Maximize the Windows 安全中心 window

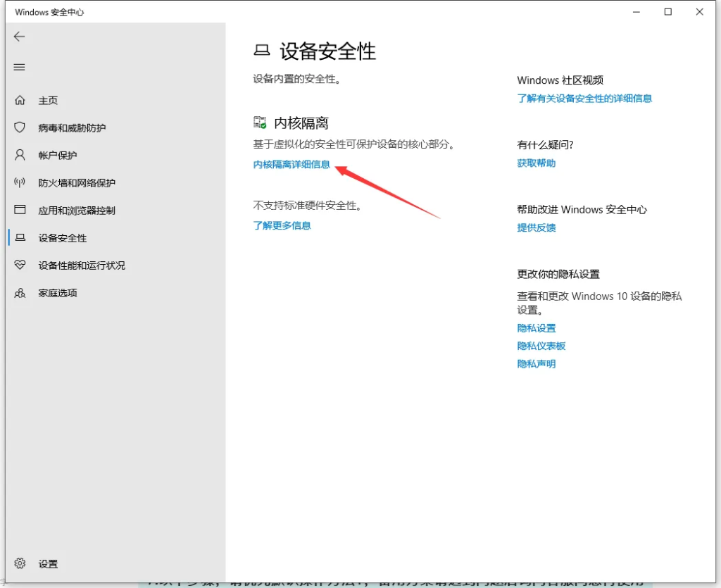[668, 12]
